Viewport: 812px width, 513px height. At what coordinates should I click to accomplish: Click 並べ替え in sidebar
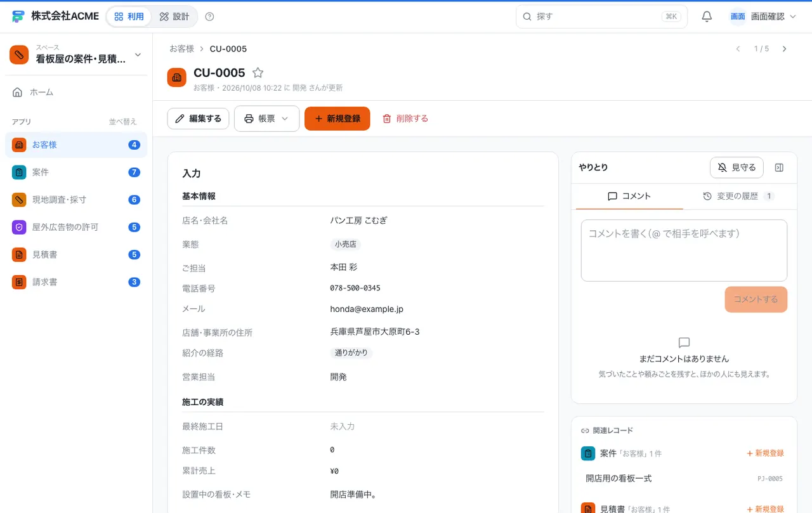(122, 122)
